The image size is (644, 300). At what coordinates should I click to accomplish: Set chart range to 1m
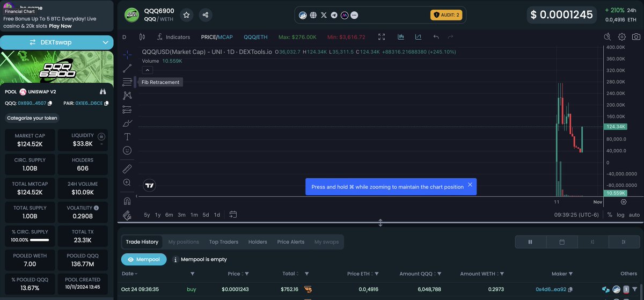click(194, 215)
